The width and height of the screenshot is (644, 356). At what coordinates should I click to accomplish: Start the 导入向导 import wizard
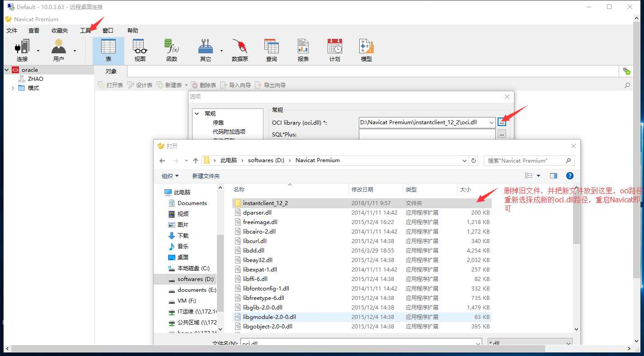(x=235, y=85)
